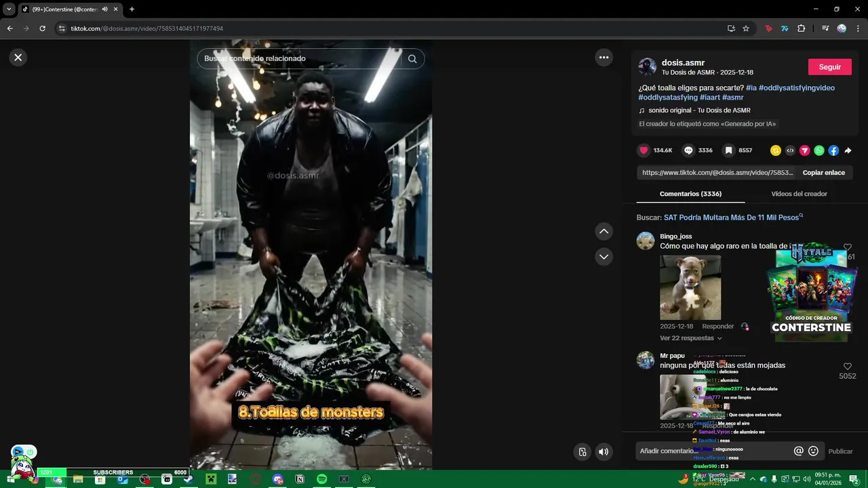Click dosis.asmr profile avatar

(647, 66)
